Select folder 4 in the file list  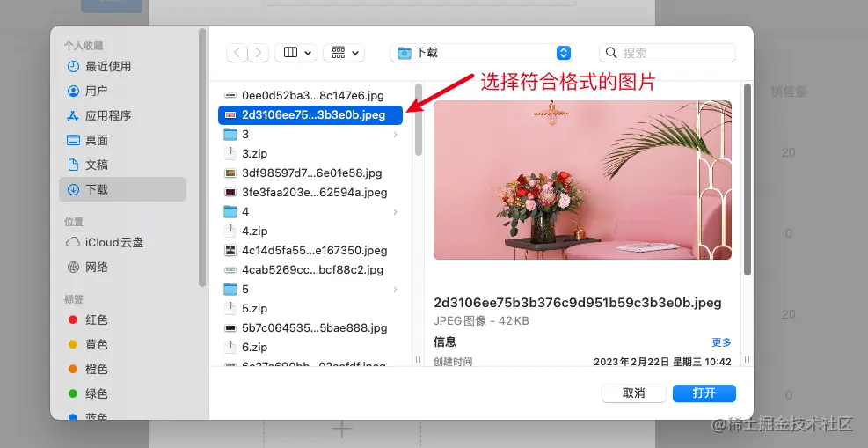[x=310, y=211]
